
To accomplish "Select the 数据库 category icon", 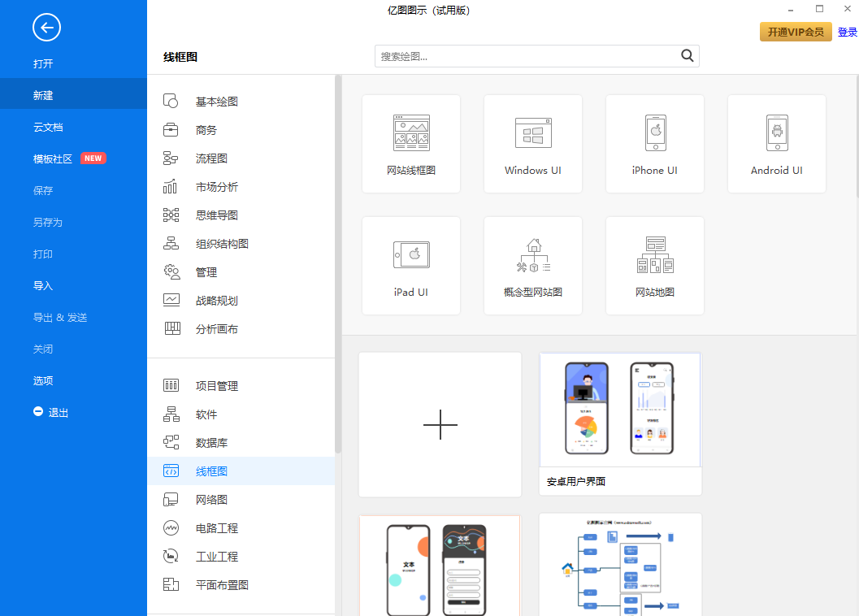I will pos(171,443).
